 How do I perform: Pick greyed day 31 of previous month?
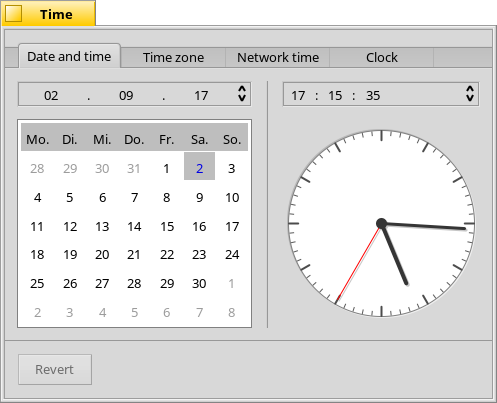coord(134,169)
